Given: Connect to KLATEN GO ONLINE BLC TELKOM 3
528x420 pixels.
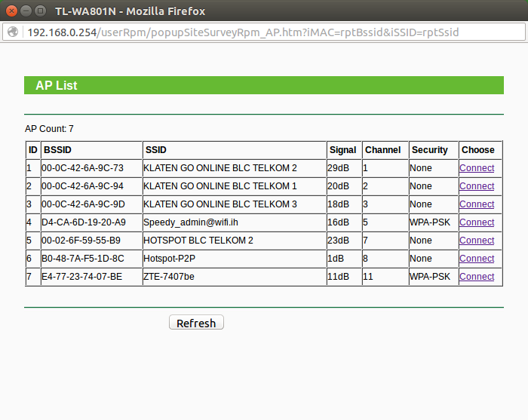Looking at the screenshot, I should (x=477, y=204).
